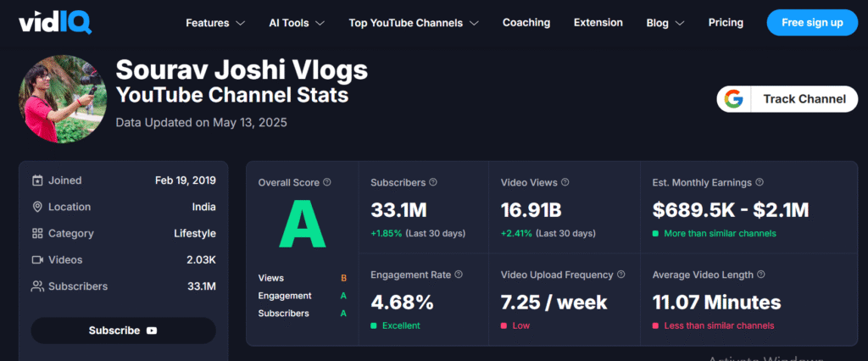
Task: Expand the Blog menu chevron
Action: (680, 23)
